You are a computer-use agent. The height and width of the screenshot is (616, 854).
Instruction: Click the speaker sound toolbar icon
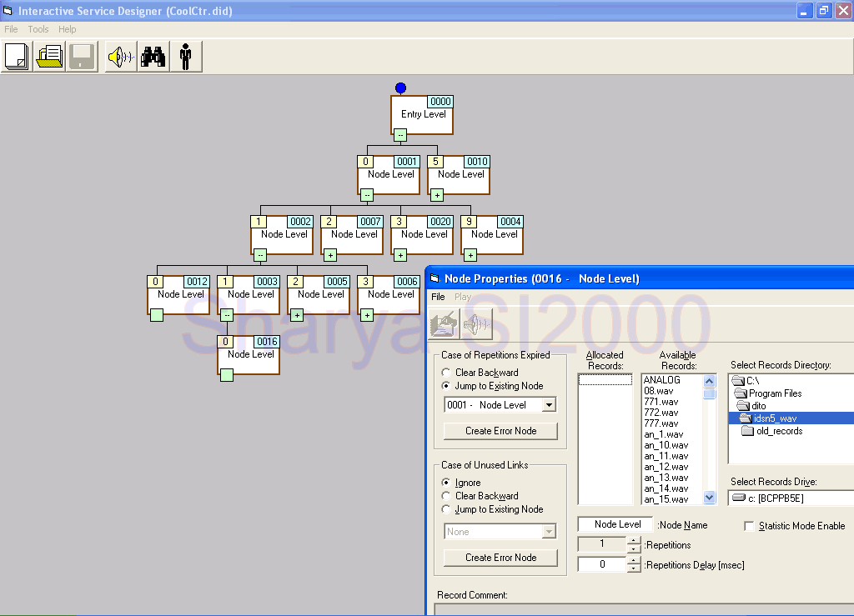tap(120, 57)
